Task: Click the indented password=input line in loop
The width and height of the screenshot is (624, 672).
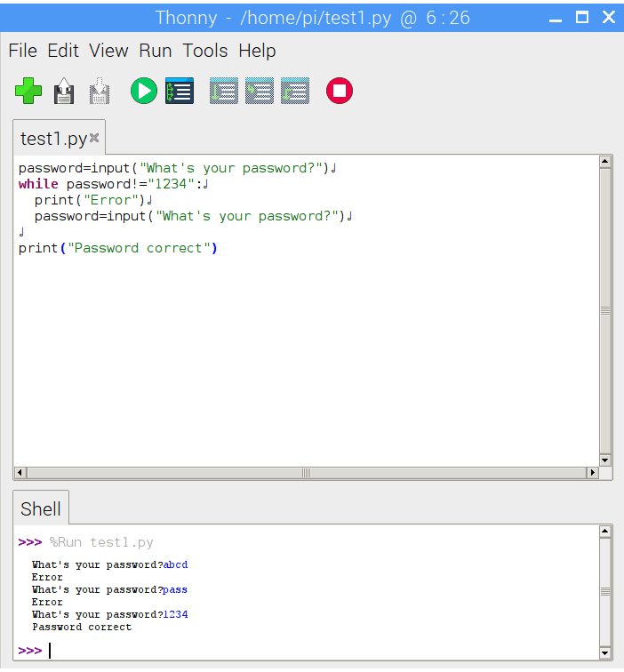Action: pos(189,216)
